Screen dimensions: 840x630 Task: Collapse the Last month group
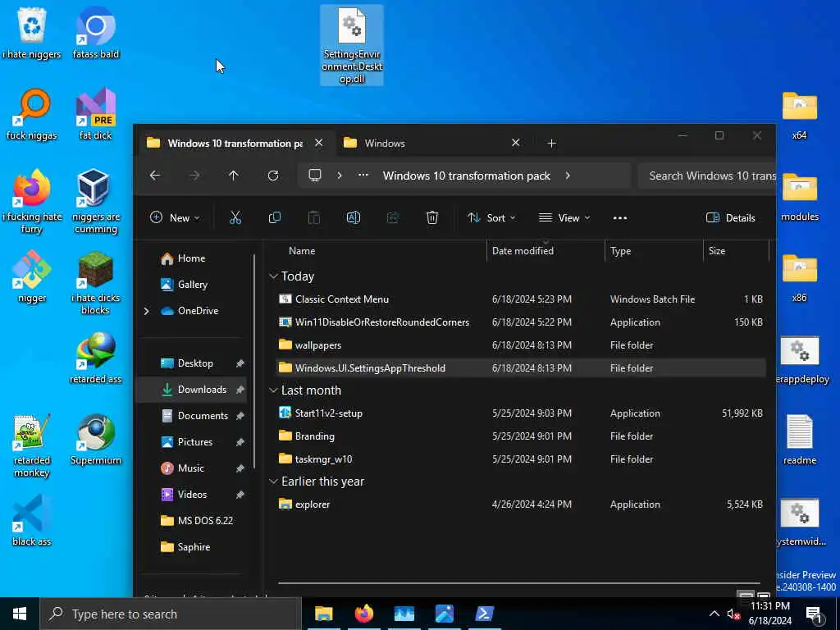point(273,390)
